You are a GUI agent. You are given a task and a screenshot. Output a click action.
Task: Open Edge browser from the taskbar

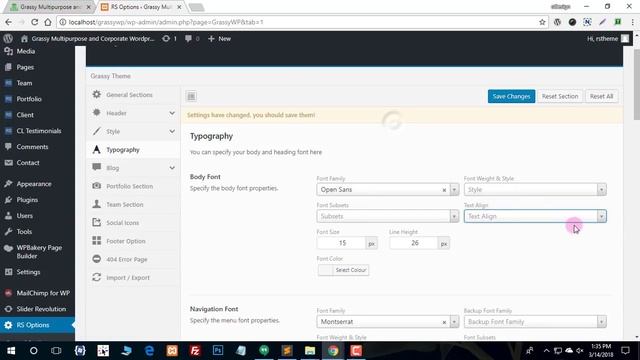point(149,351)
